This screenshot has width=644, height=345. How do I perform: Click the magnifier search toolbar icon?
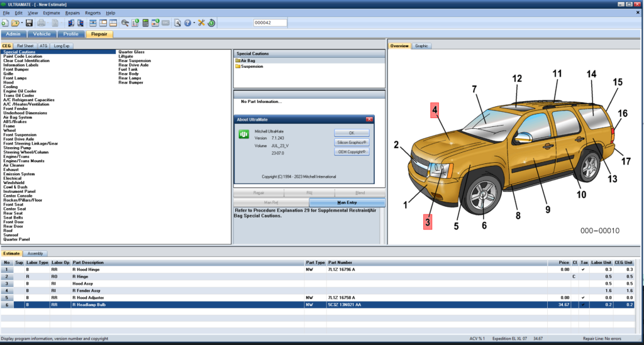pos(125,23)
